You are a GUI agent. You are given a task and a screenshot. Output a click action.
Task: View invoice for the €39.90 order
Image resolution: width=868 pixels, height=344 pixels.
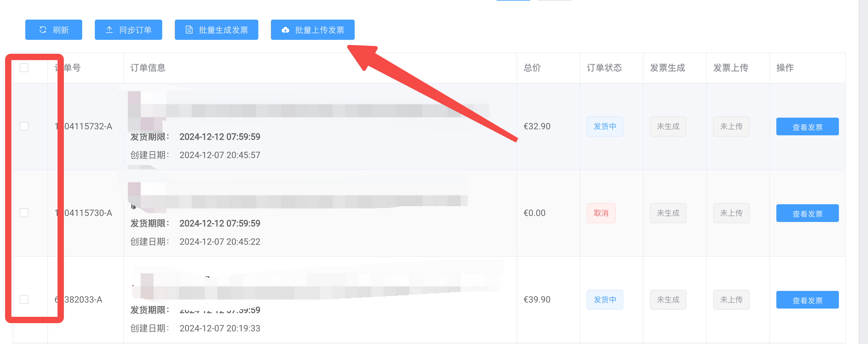click(807, 300)
